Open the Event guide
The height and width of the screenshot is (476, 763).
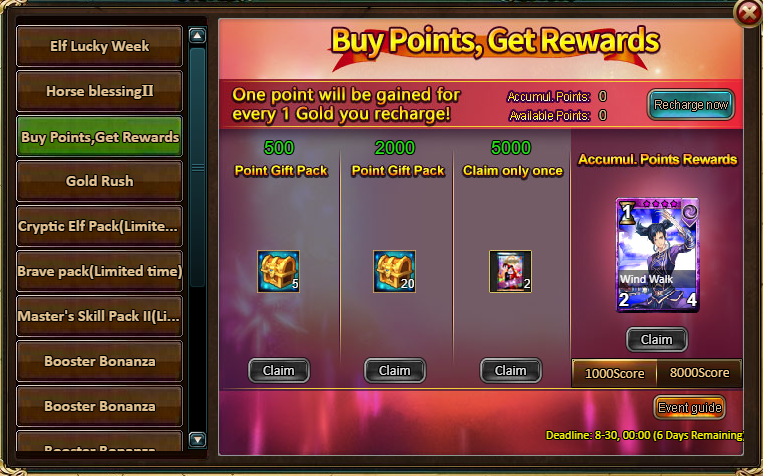(x=690, y=407)
